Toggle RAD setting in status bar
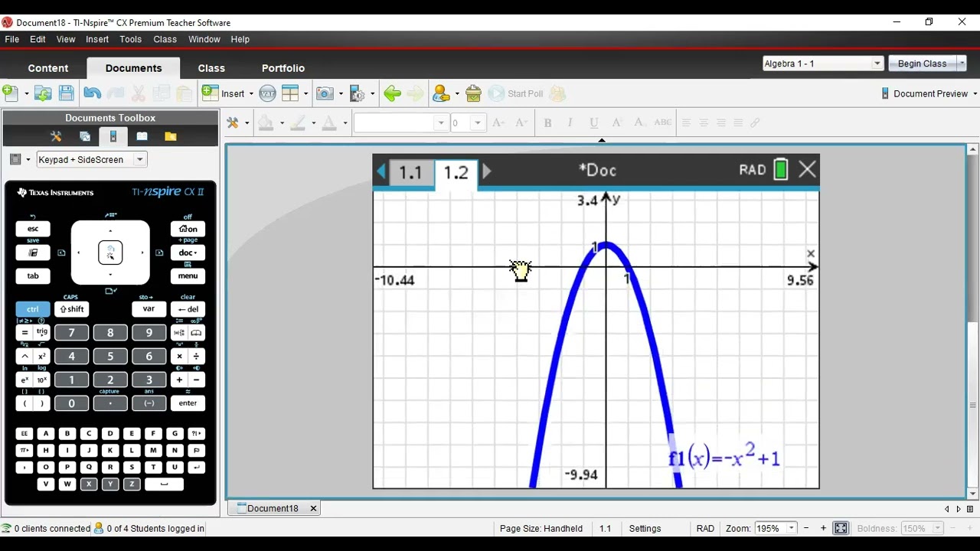Image resolution: width=980 pixels, height=551 pixels. pyautogui.click(x=705, y=528)
